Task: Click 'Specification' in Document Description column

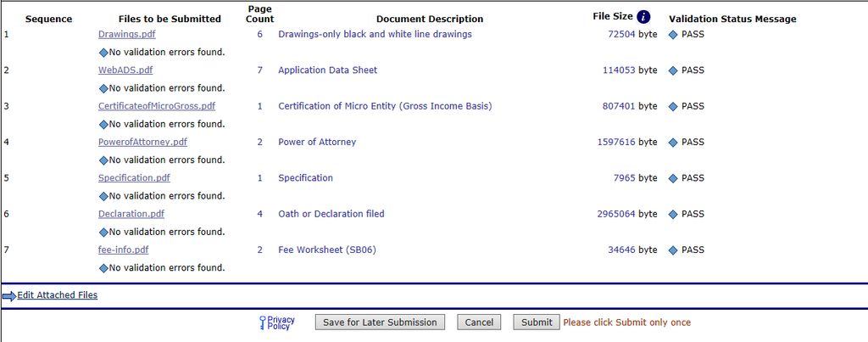Action: [305, 178]
